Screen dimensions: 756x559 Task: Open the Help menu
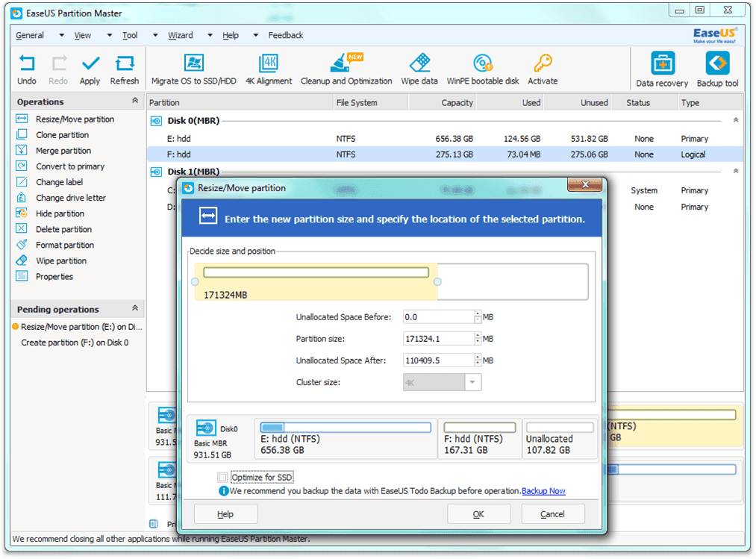pyautogui.click(x=231, y=35)
